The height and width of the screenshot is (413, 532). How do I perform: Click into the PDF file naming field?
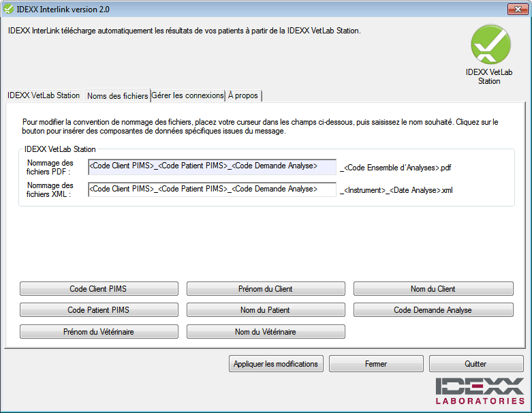[x=212, y=167]
